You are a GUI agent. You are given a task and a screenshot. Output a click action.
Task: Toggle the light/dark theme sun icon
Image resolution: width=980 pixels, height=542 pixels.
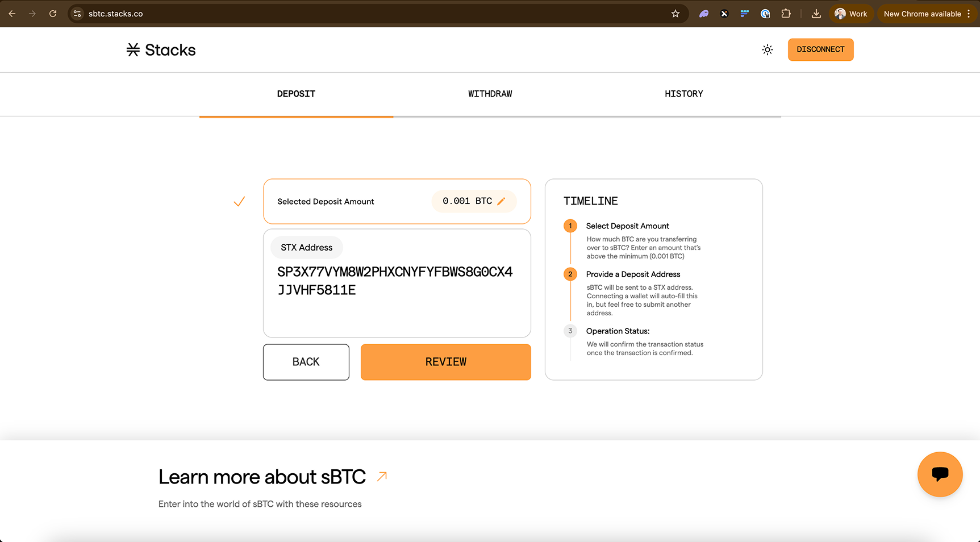(x=767, y=50)
